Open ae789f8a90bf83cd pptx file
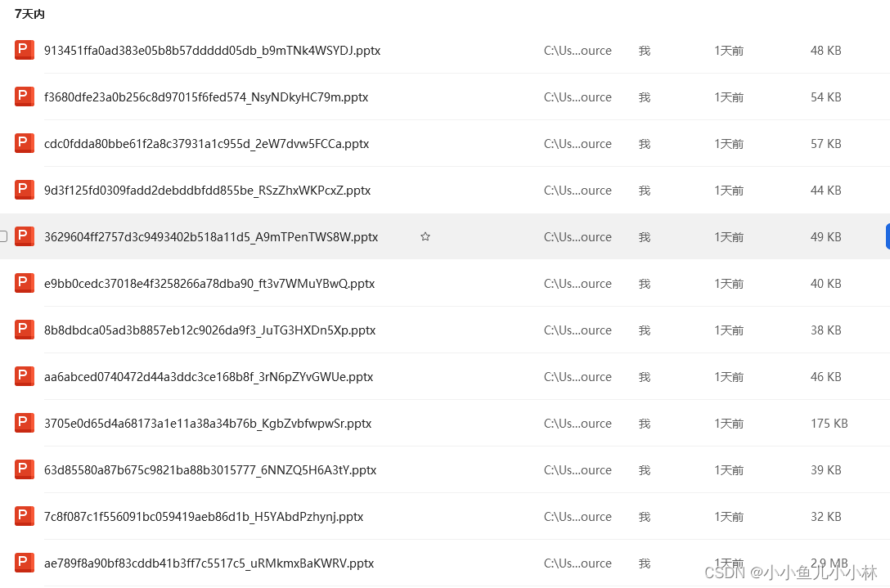The height and width of the screenshot is (588, 890). tap(209, 563)
